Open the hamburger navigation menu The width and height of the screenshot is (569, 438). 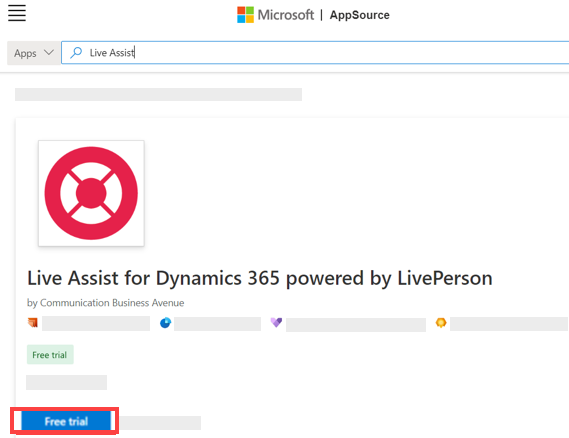tap(17, 13)
